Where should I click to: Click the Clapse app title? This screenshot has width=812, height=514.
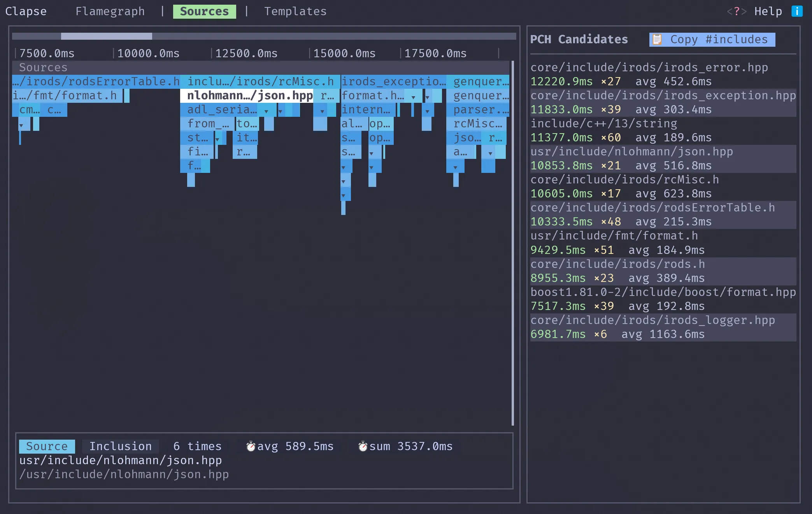(x=26, y=11)
